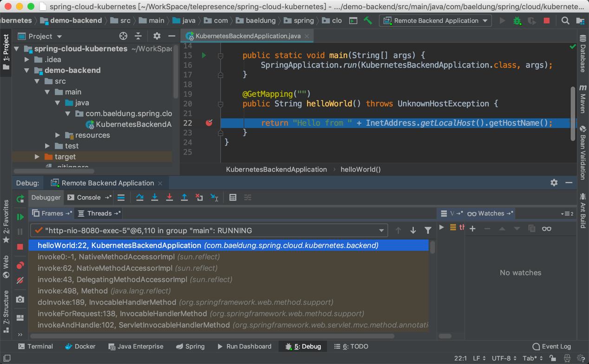
Task: Toggle Mute Breakpoints in debug sidebar
Action: tap(20, 280)
